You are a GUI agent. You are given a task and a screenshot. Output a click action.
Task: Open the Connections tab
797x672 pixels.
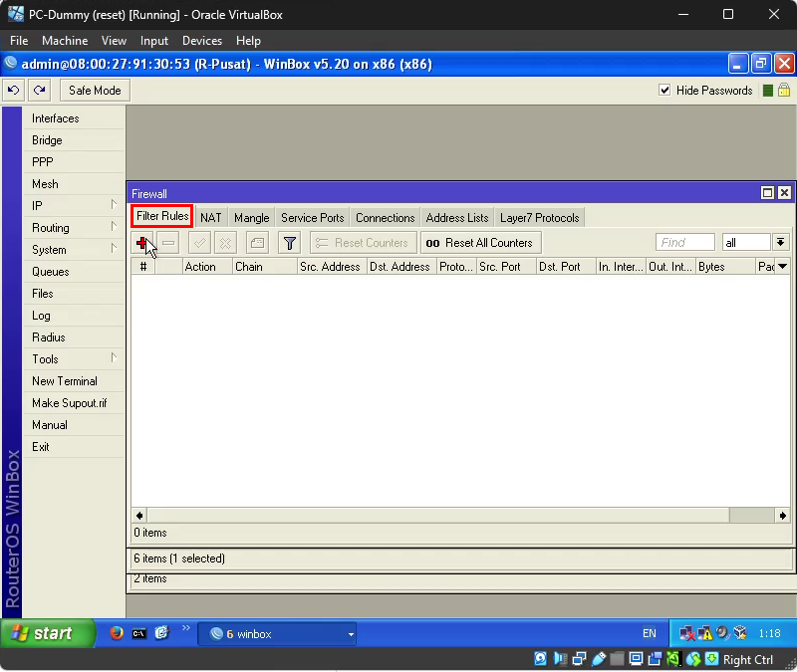[x=386, y=218]
